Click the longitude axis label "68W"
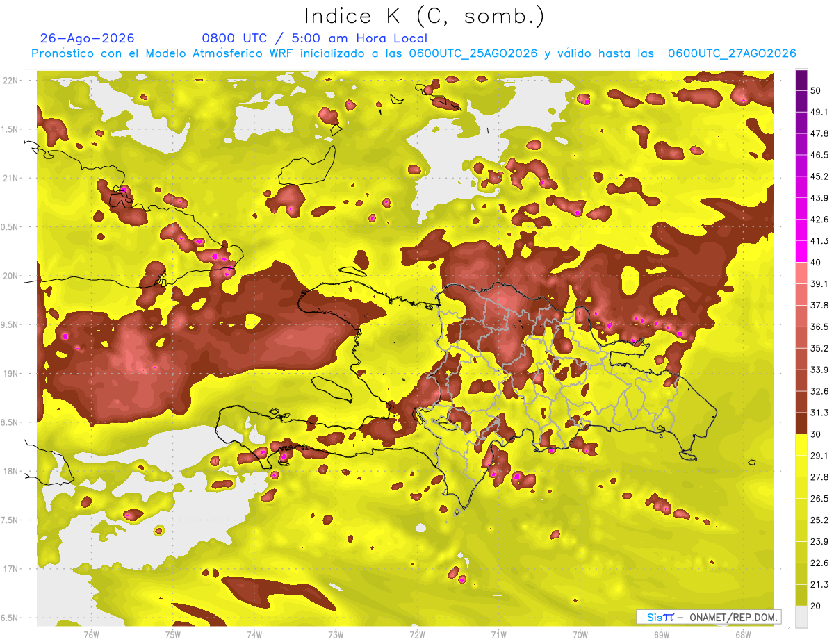 pyautogui.click(x=743, y=634)
